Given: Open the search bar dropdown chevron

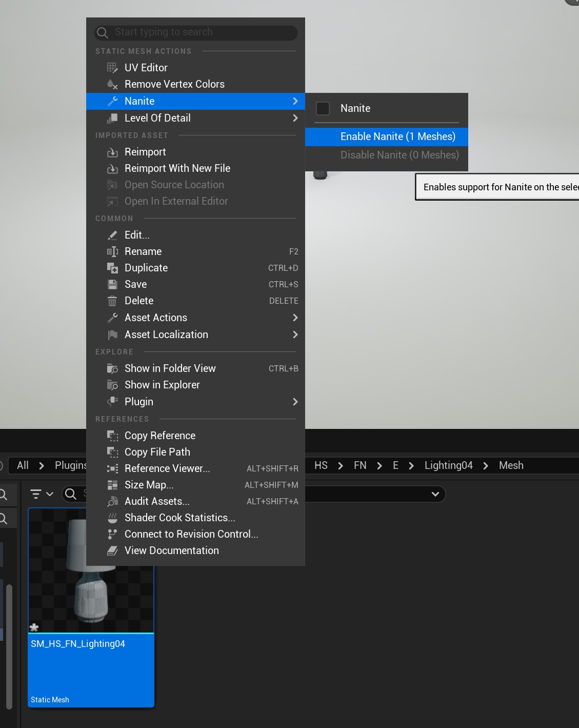Looking at the screenshot, I should point(435,494).
